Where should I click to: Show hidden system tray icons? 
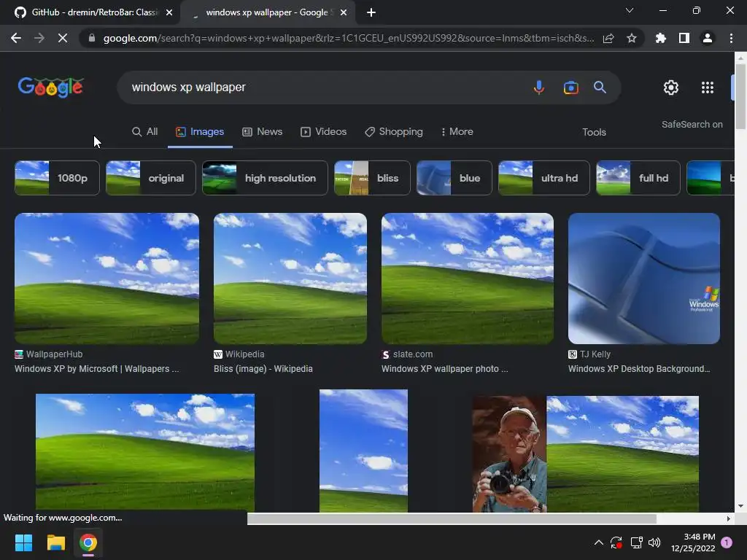tap(598, 542)
